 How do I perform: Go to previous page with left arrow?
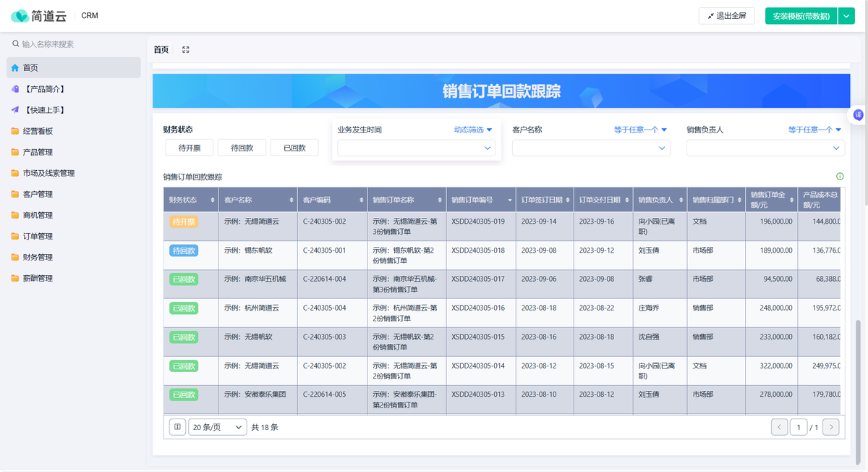click(779, 427)
